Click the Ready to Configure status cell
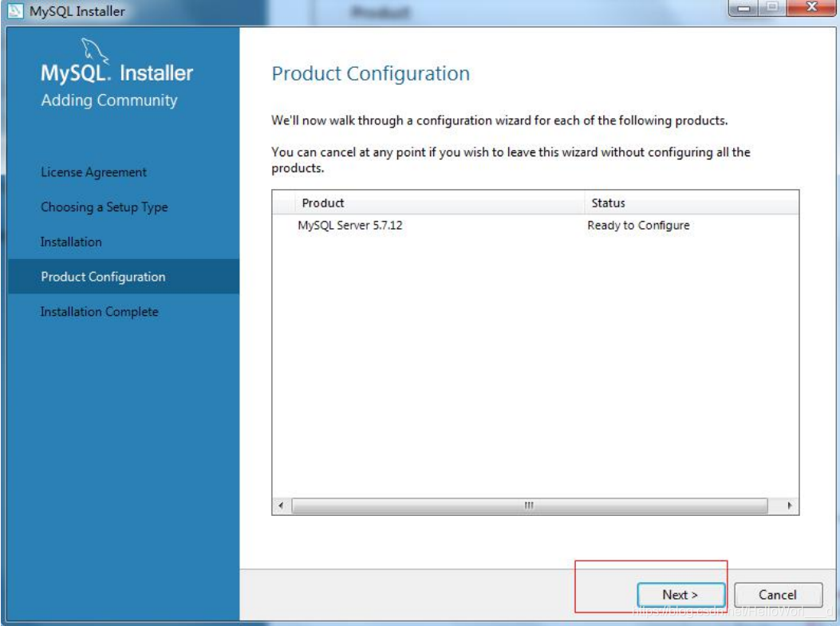840x626 pixels. 638,226
